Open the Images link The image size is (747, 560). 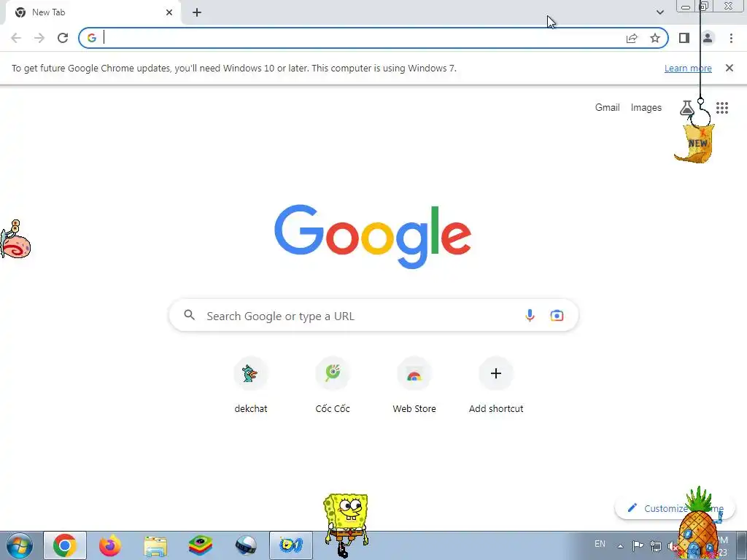tap(646, 108)
